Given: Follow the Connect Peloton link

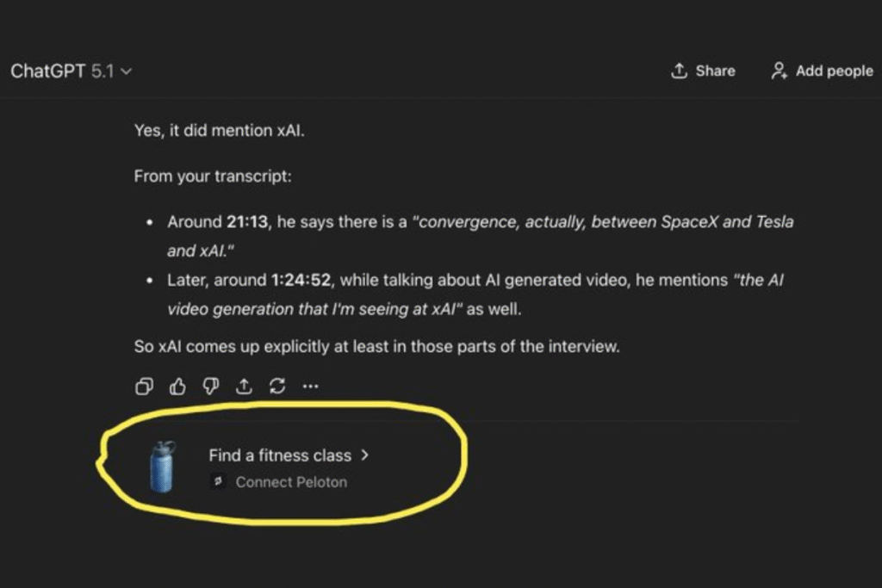Looking at the screenshot, I should click(x=290, y=482).
